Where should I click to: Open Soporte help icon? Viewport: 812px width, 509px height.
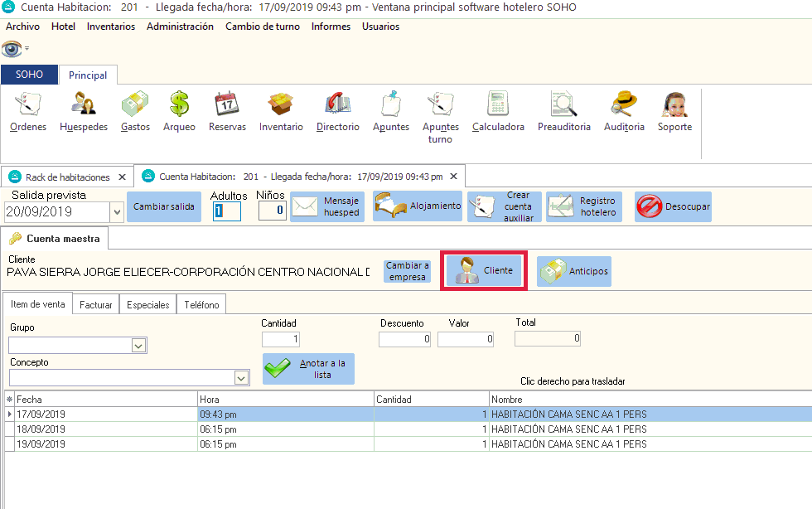coord(674,112)
